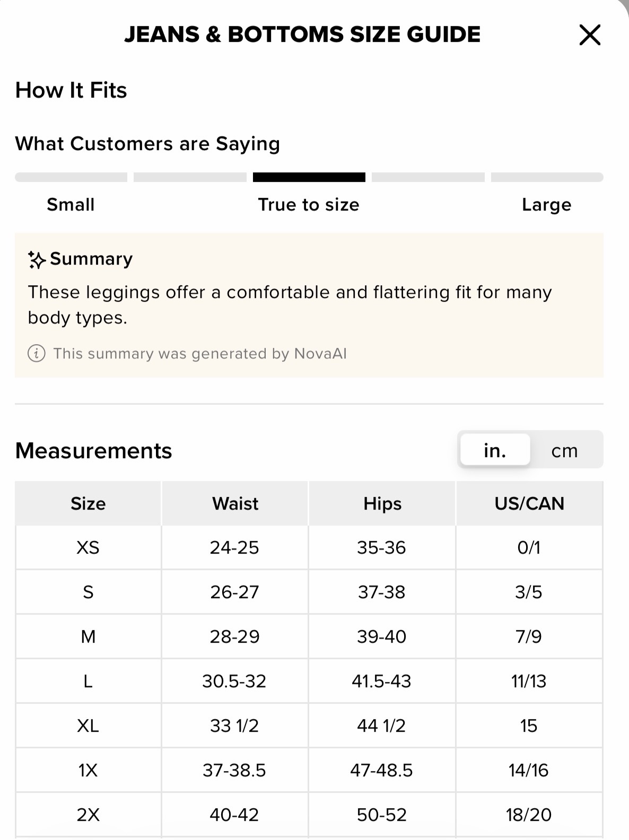This screenshot has width=629, height=840.
Task: Select the M size row
Action: tap(309, 636)
